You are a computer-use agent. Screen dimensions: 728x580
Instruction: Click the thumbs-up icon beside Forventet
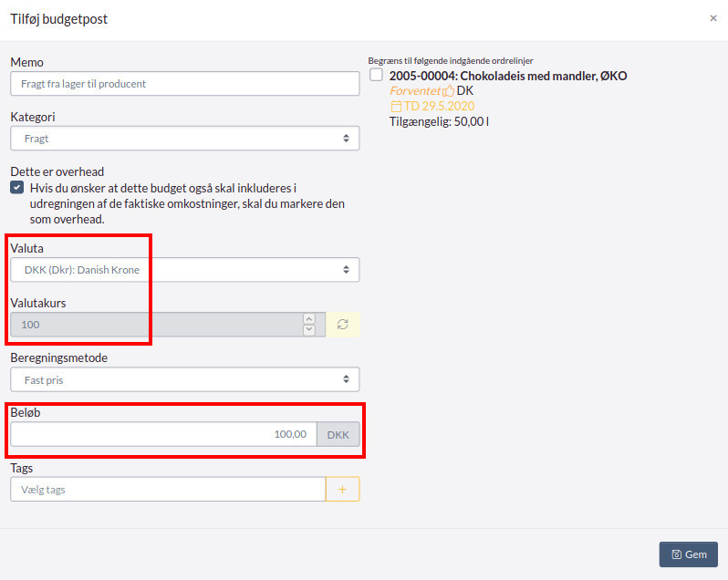448,91
